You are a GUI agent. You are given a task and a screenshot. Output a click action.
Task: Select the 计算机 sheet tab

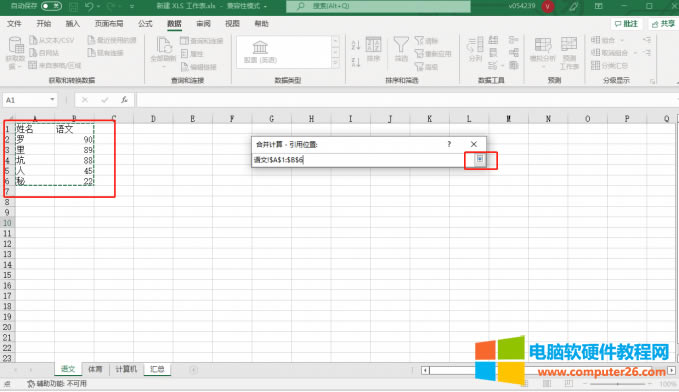[x=126, y=369]
